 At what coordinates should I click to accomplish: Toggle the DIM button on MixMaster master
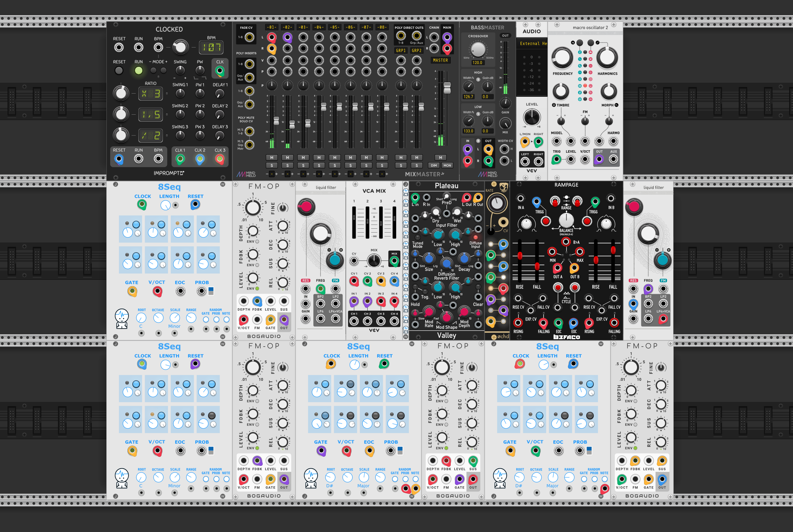[434, 165]
